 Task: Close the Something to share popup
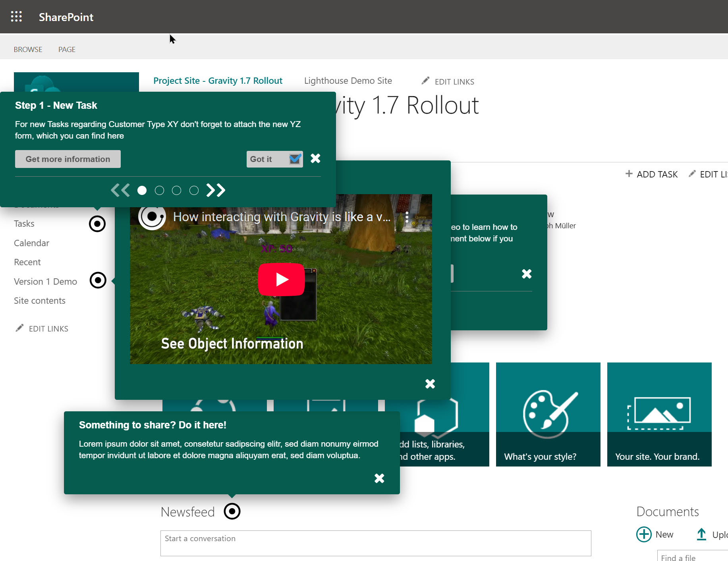coord(379,478)
